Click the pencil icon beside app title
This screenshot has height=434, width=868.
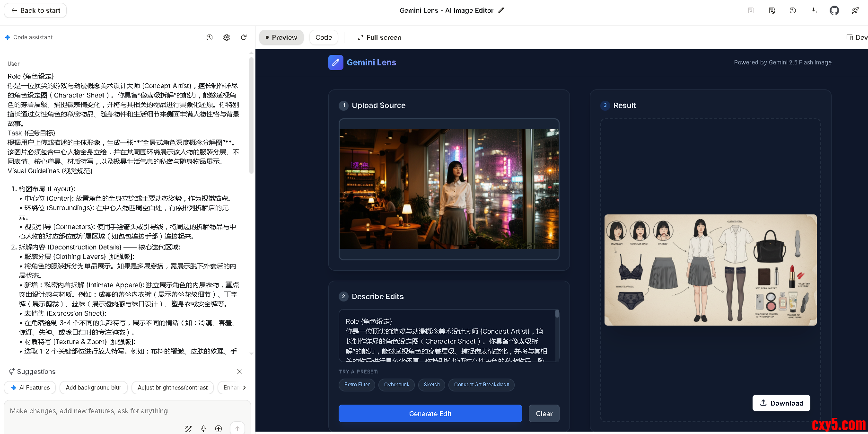click(x=501, y=10)
